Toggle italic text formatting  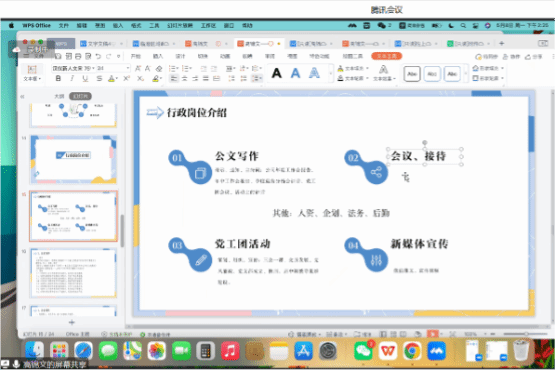pyautogui.click(x=72, y=78)
